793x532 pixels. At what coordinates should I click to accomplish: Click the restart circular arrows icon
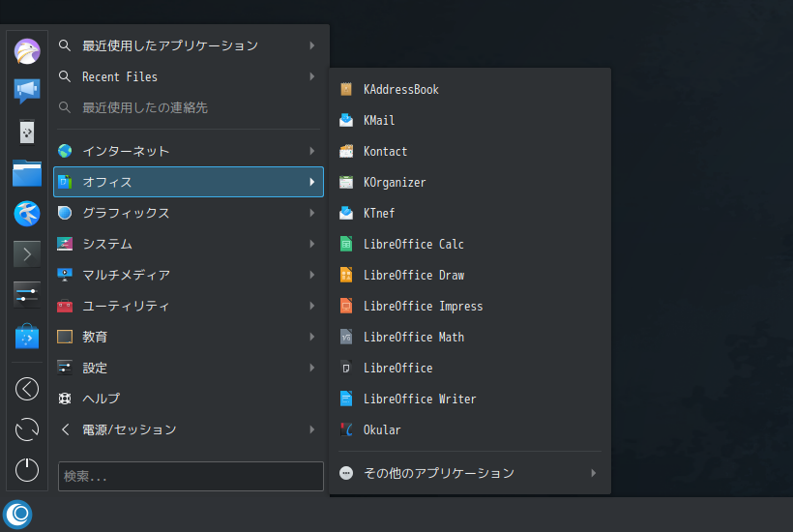coord(27,429)
